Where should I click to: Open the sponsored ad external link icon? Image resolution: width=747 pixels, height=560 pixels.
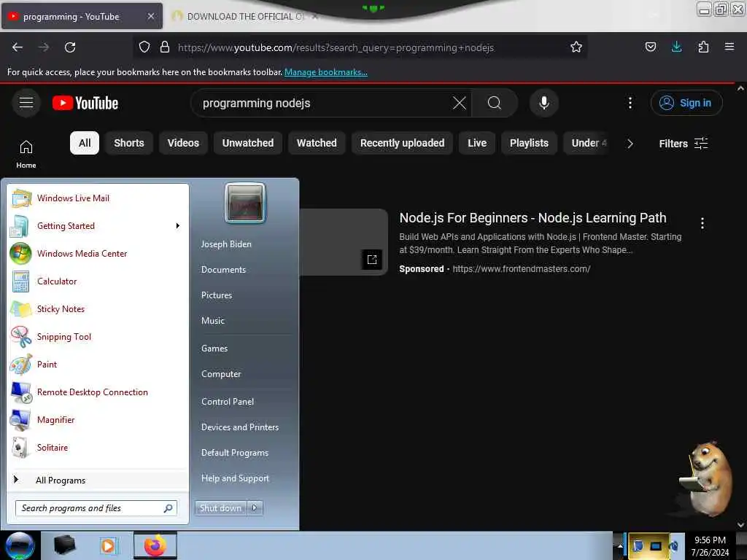click(371, 260)
